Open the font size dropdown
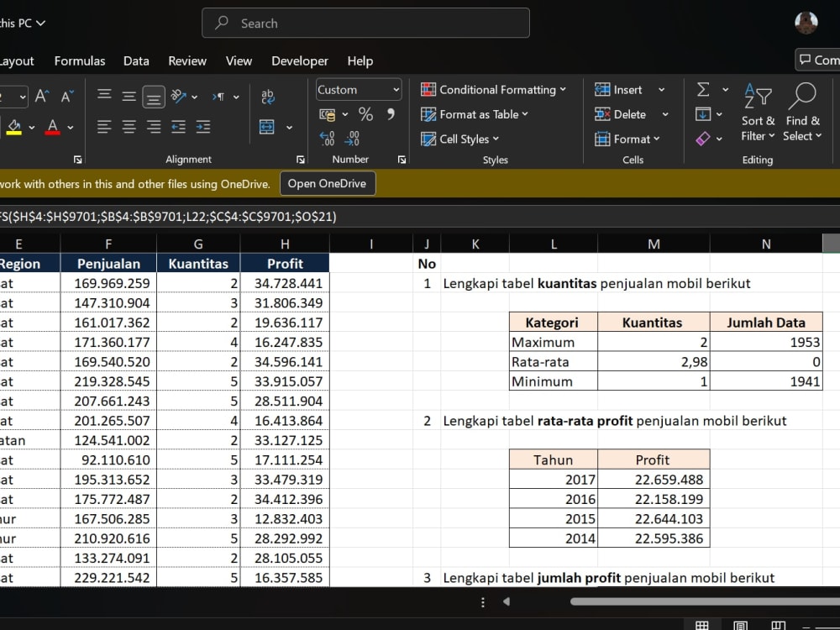This screenshot has height=630, width=840. 22,97
